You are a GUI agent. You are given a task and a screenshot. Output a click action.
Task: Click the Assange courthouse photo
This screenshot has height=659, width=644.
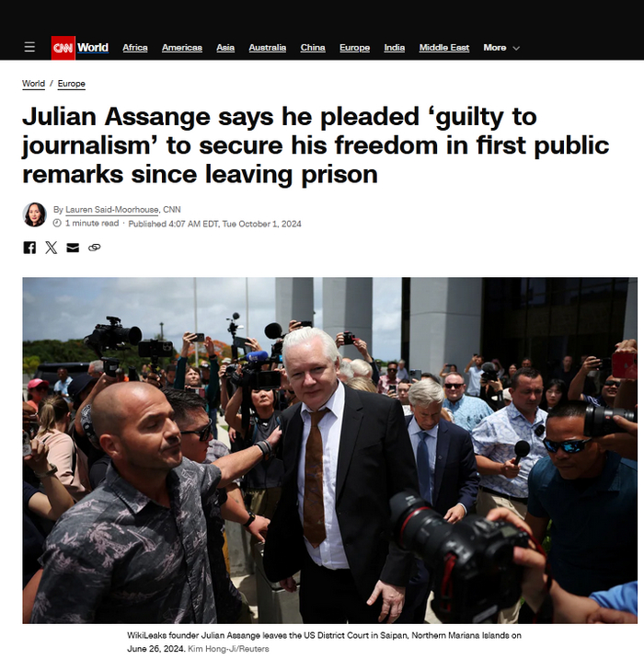tap(329, 450)
